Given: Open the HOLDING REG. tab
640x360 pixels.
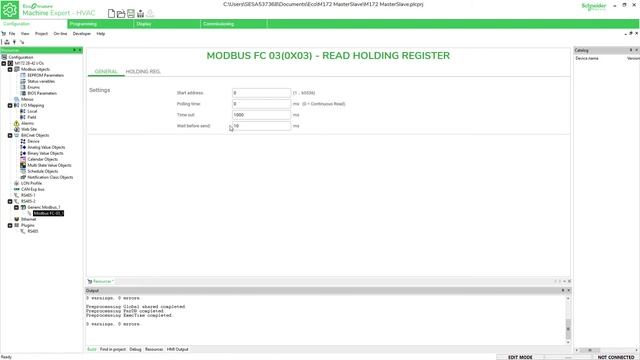Looking at the screenshot, I should point(143,71).
